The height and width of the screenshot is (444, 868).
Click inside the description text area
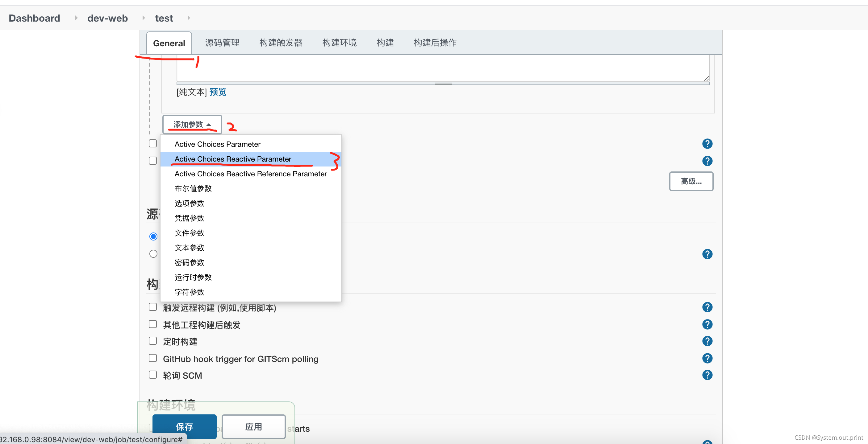[443, 68]
